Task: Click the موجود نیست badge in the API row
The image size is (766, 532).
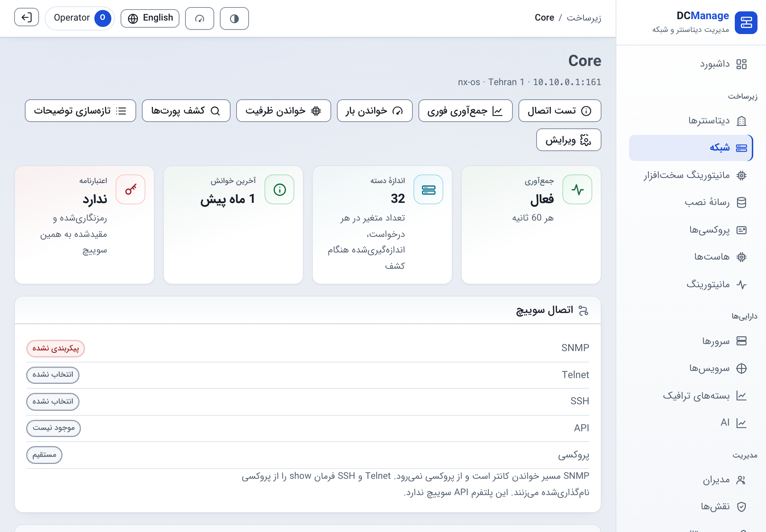Action: (x=54, y=428)
